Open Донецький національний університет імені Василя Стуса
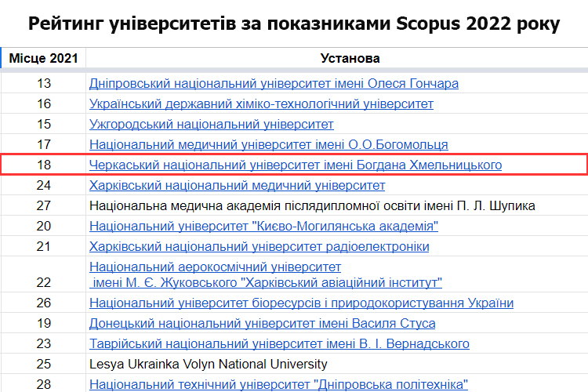Image resolution: width=588 pixels, height=392 pixels. pyautogui.click(x=263, y=323)
